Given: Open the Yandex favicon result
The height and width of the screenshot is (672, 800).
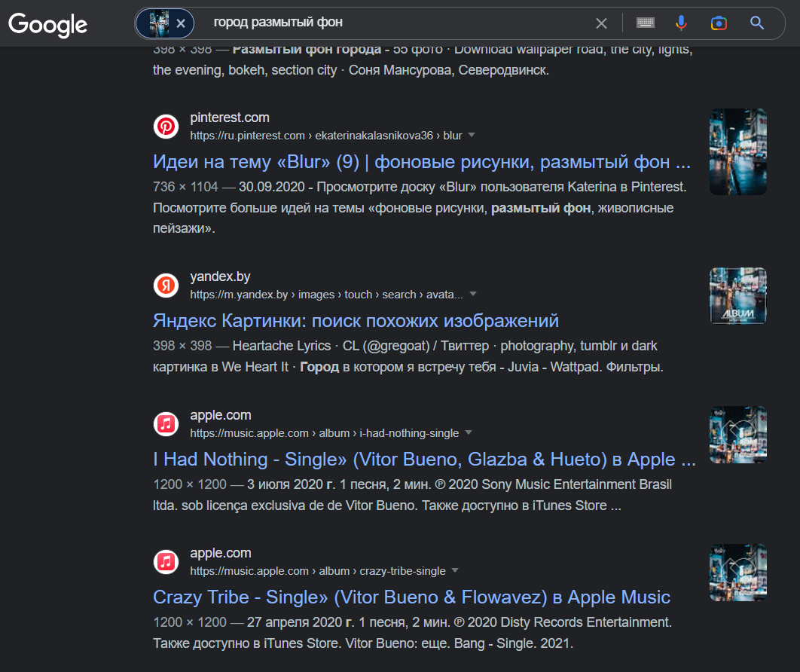Looking at the screenshot, I should tap(166, 286).
